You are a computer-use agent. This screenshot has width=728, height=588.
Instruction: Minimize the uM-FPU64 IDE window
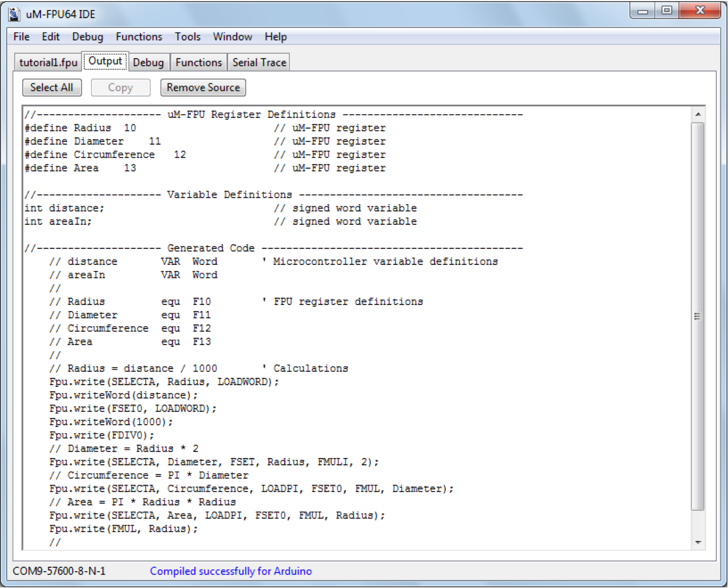[x=642, y=11]
